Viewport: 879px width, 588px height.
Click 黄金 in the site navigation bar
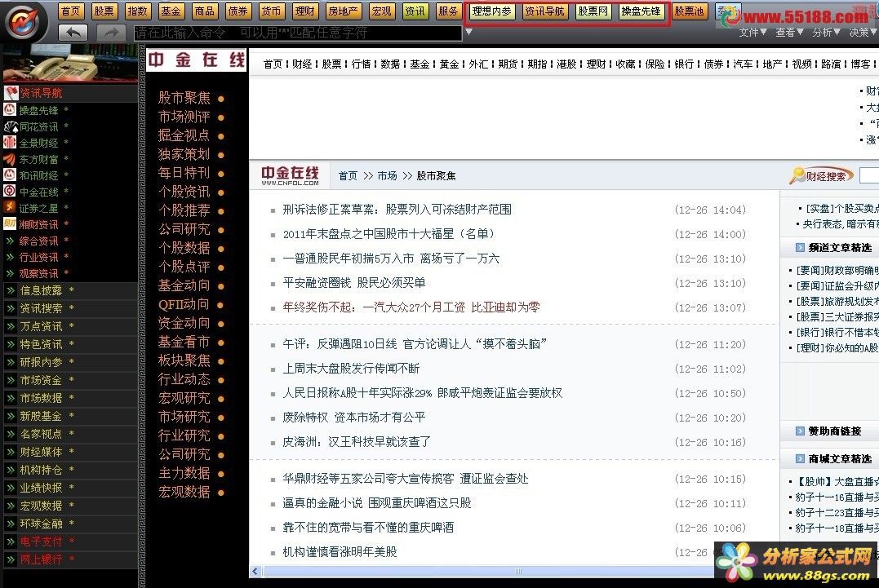coord(449,64)
